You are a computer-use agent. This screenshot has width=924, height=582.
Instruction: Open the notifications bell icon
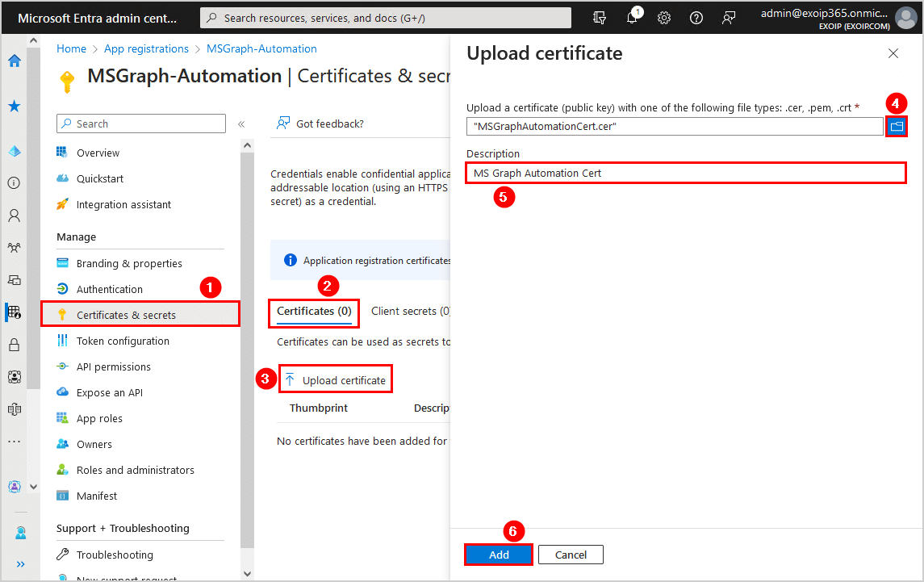[x=632, y=18]
